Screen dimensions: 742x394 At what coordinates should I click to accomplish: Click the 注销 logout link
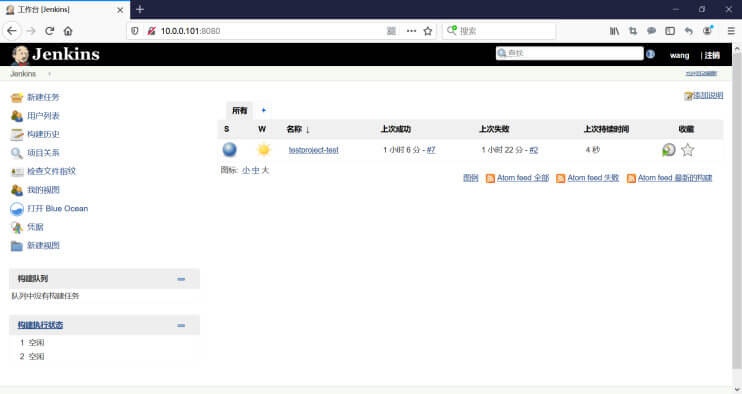click(x=712, y=55)
